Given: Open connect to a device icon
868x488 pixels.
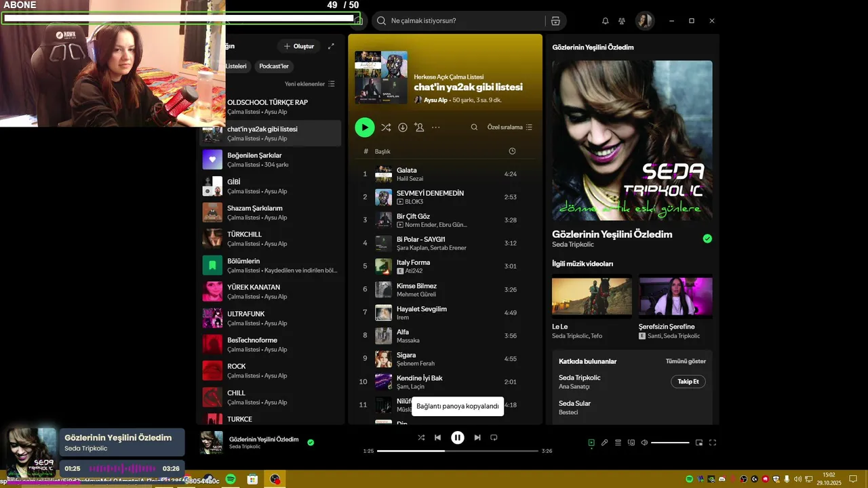Looking at the screenshot, I should coord(631,443).
